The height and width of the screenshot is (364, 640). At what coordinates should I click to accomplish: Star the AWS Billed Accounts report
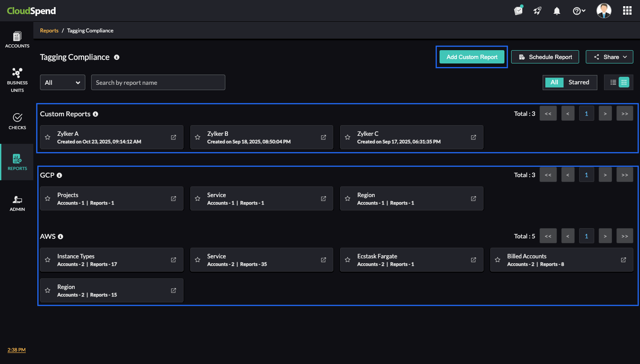(x=498, y=260)
